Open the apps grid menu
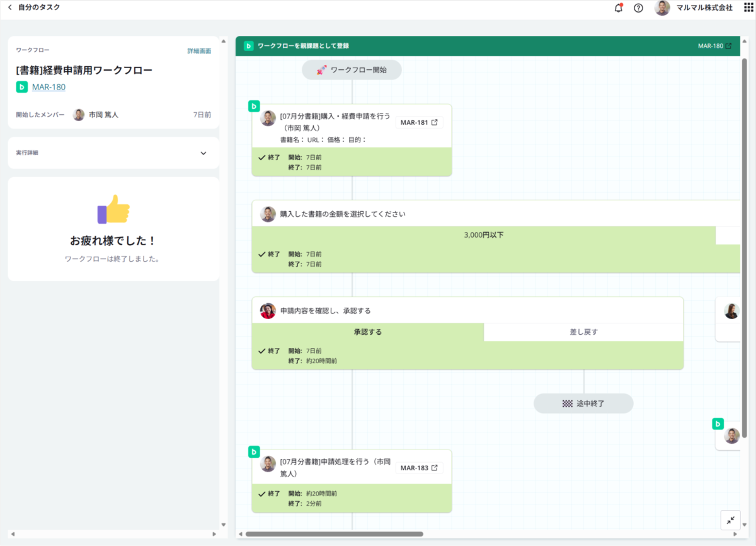The width and height of the screenshot is (756, 546). (748, 8)
